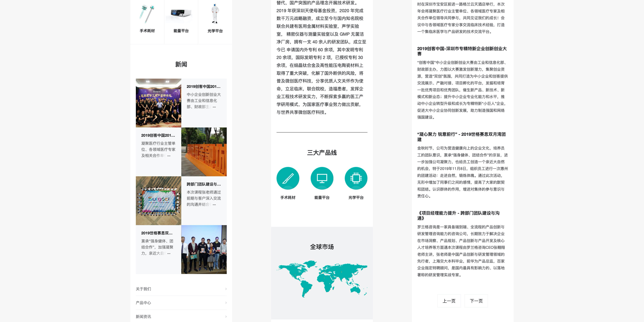Screen dimensions: 644x322
Task: Open 产品中心 footer menu item
Action: click(181, 303)
